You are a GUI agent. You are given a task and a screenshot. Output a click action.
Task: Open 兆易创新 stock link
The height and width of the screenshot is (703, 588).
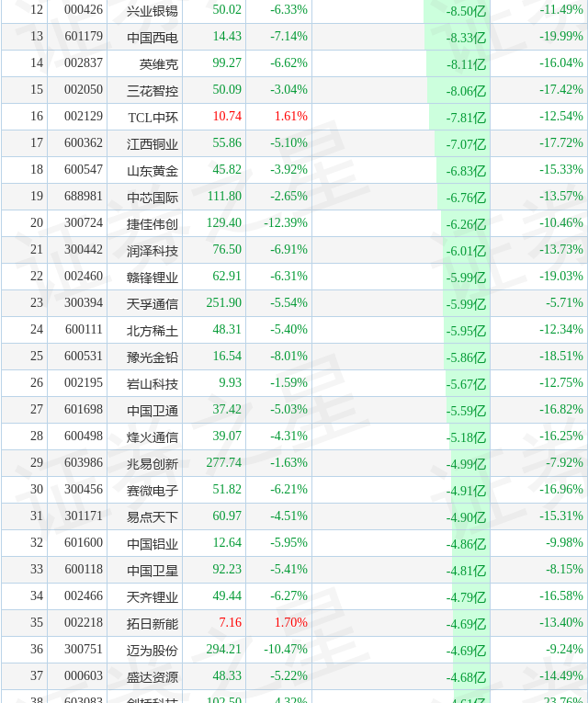pos(153,463)
